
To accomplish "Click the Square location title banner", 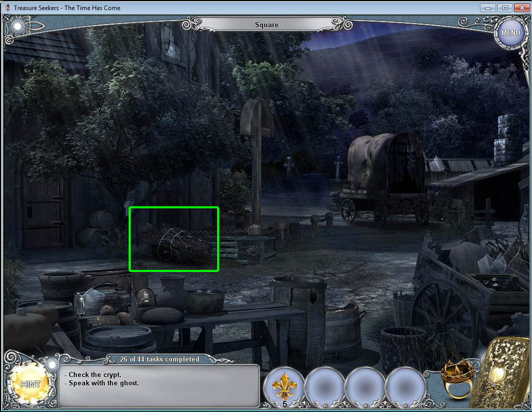I will [x=267, y=25].
